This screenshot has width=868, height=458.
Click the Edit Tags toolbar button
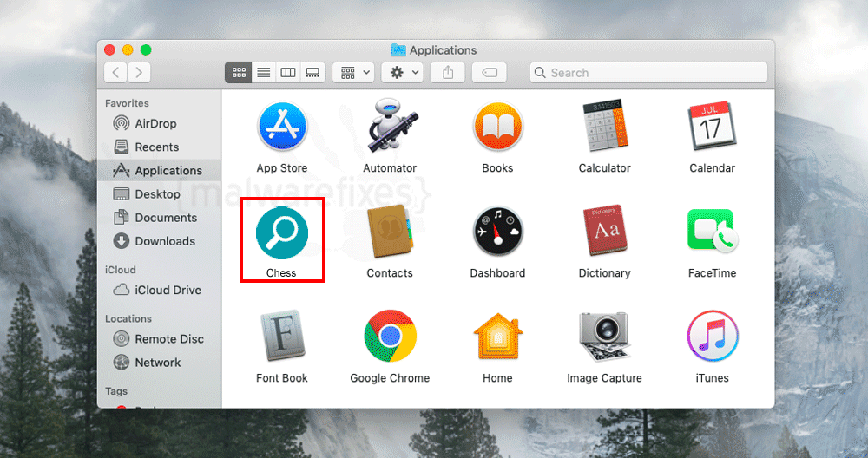(490, 73)
